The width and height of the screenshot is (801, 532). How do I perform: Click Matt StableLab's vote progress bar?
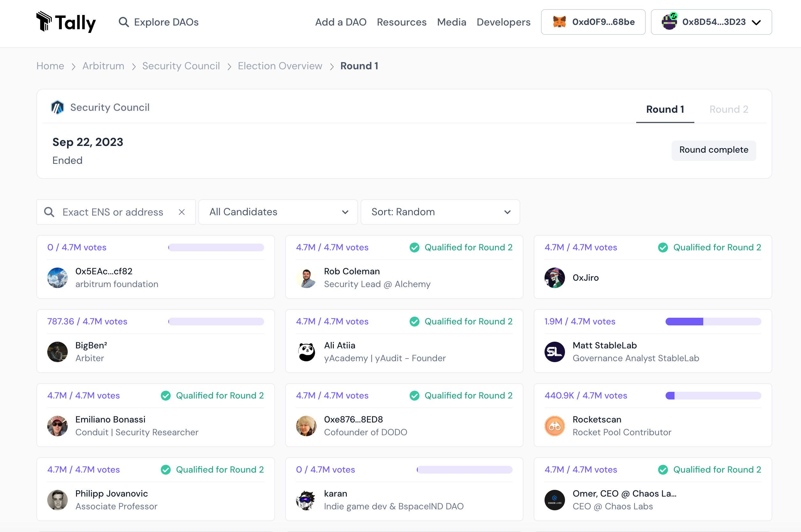(713, 321)
